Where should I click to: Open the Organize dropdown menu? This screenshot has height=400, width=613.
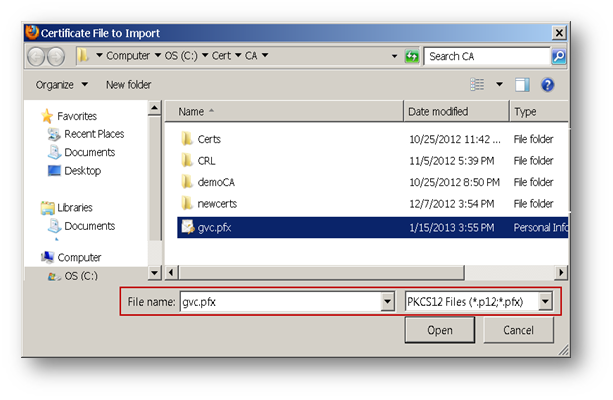pyautogui.click(x=62, y=85)
